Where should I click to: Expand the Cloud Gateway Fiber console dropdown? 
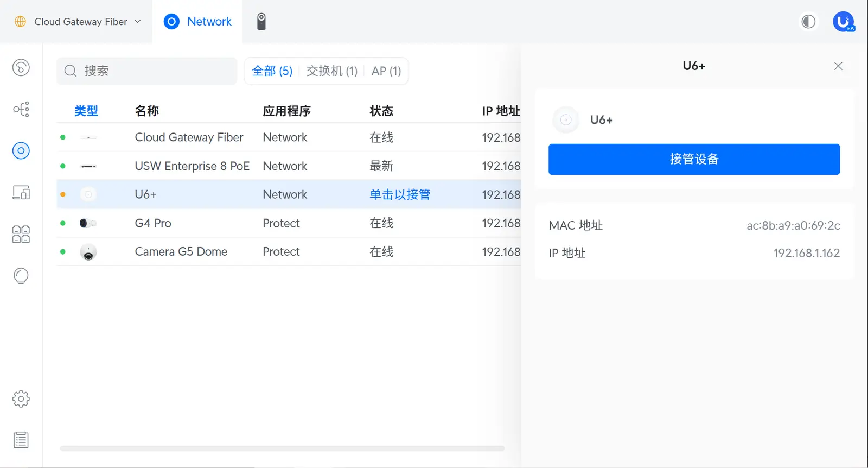[138, 22]
